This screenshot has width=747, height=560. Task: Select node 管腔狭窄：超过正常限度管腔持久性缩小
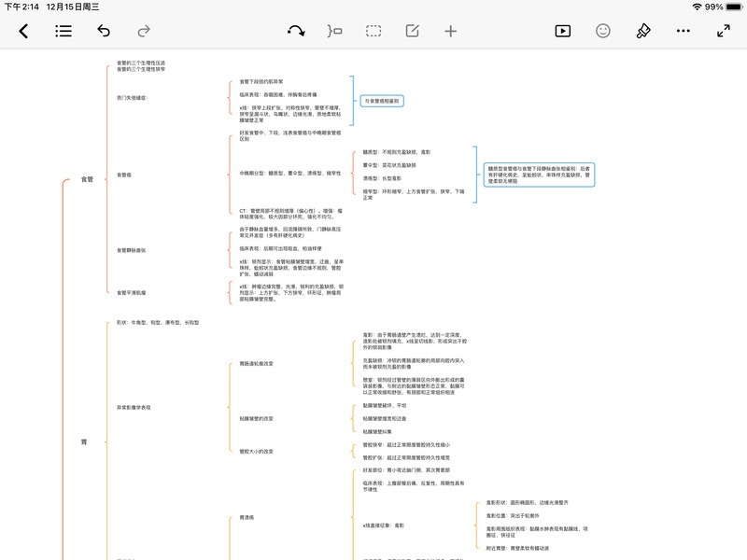[x=406, y=445]
